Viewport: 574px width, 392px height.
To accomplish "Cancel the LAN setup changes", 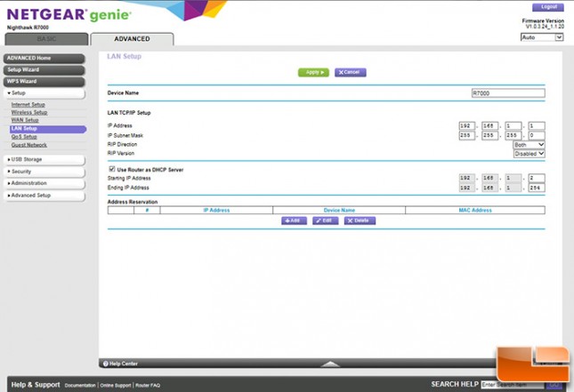I will pos(350,72).
